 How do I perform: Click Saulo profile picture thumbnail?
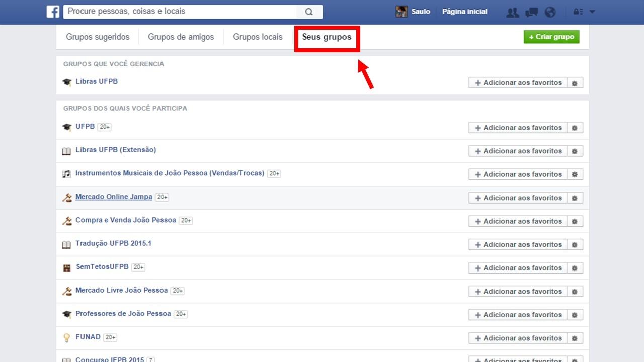401,12
